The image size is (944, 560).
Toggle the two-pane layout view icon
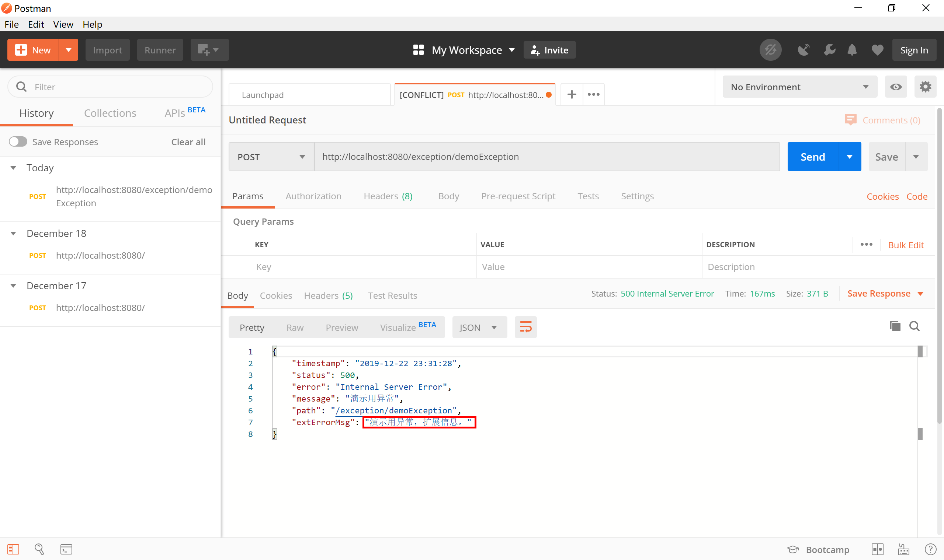point(877,549)
